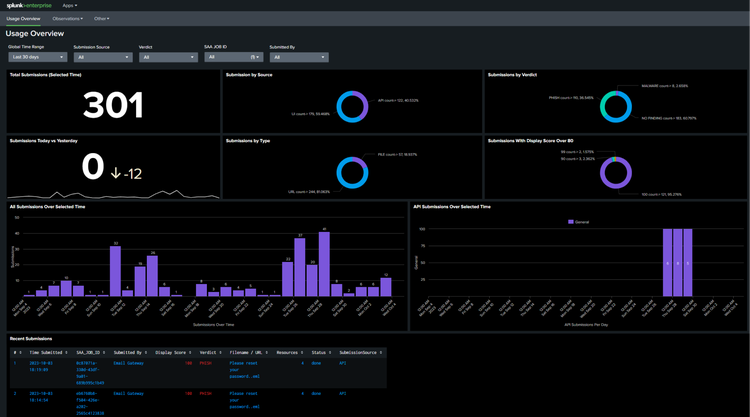
Task: Open the Submitted By filter dropdown
Action: pos(298,57)
